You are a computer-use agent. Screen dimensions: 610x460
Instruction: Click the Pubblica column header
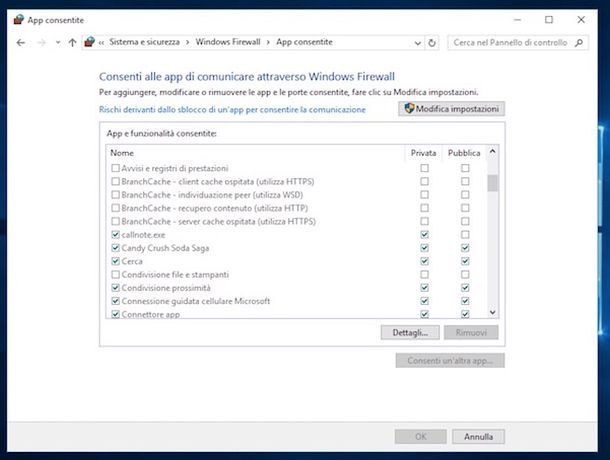(x=464, y=153)
